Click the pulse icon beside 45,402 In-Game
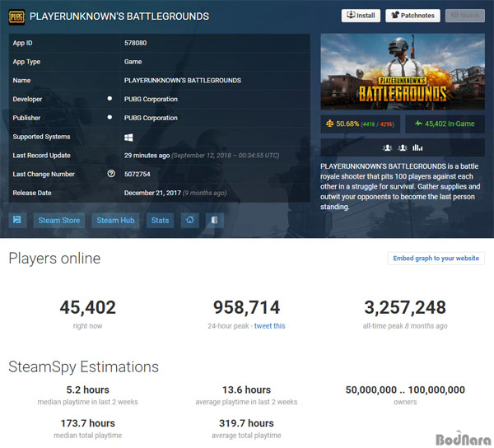Screen dimensions: 494x448 [418, 124]
